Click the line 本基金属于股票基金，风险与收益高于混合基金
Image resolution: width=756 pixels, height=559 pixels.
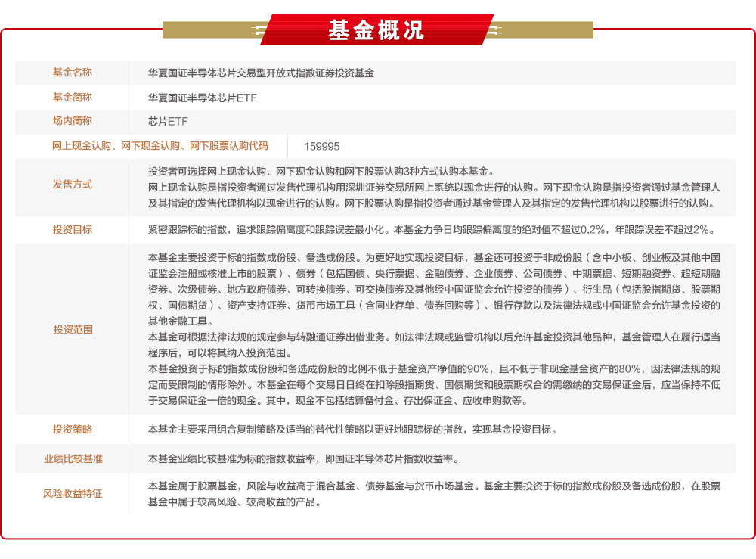pos(434,486)
